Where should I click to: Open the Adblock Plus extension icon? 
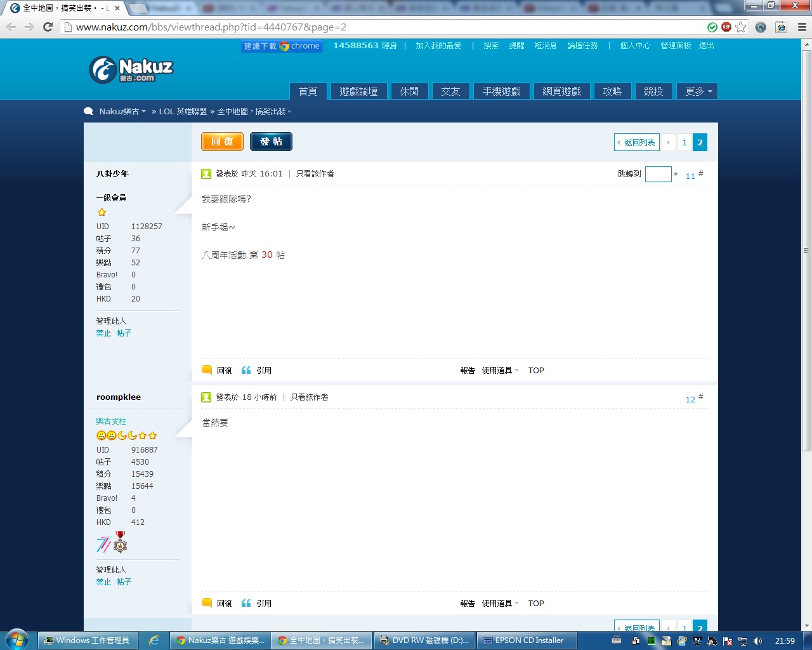point(726,27)
